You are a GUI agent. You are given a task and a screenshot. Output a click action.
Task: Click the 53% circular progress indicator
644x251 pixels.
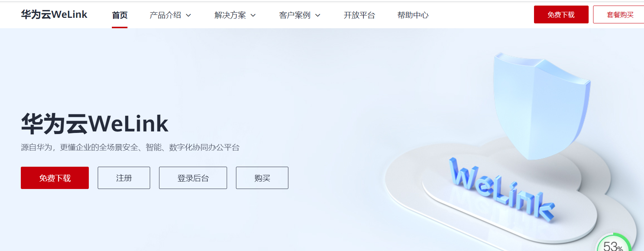614,244
